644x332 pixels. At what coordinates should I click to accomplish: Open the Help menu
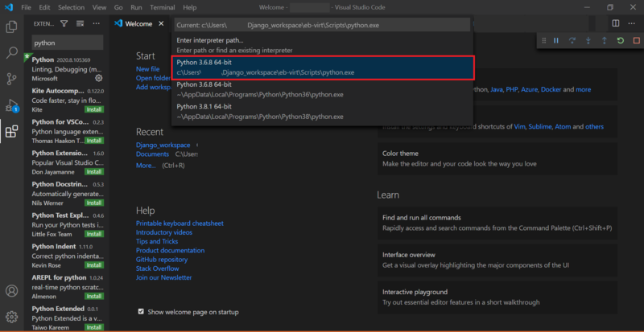point(190,7)
